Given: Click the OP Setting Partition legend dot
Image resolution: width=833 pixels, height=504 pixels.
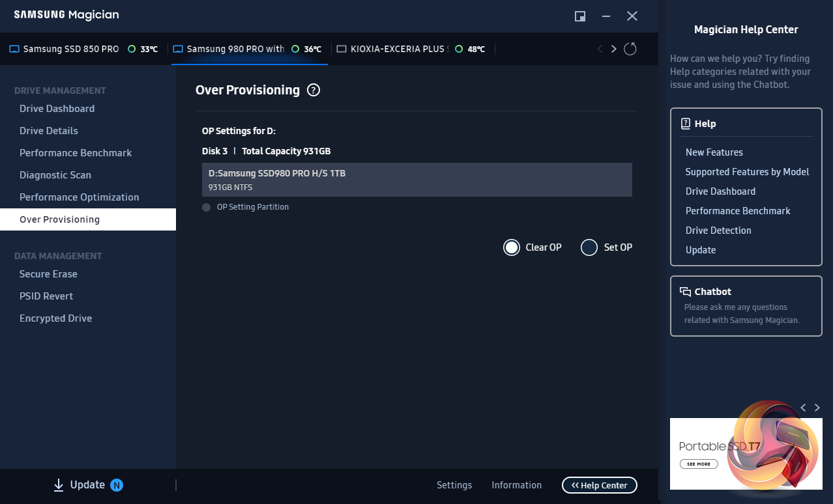Looking at the screenshot, I should (x=207, y=207).
